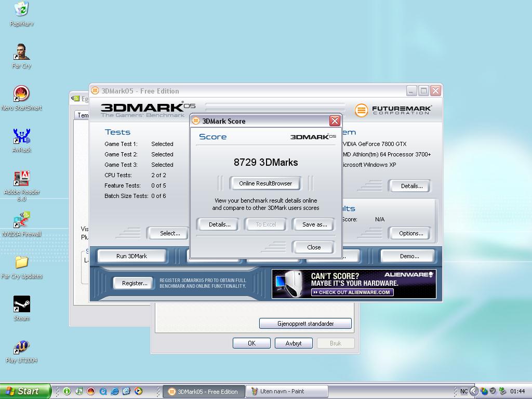This screenshot has height=399, width=532.
Task: Open score Details in the 3DMark Score dialog
Action: point(220,224)
